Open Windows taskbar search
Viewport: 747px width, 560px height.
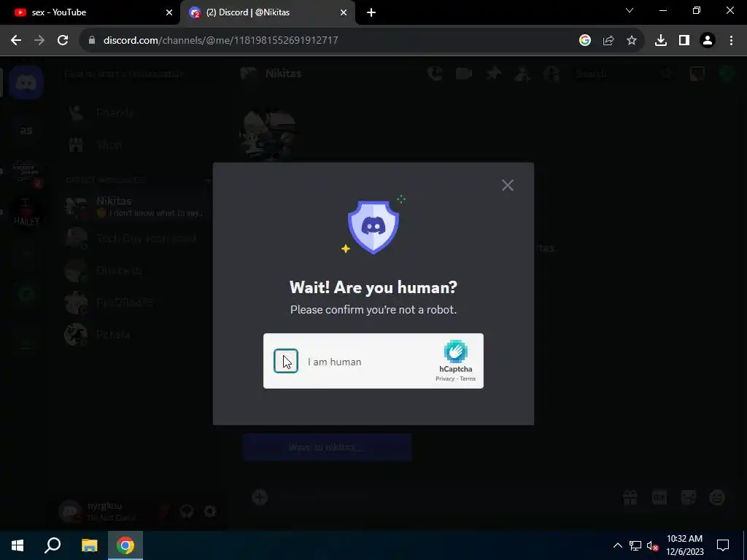pos(53,545)
